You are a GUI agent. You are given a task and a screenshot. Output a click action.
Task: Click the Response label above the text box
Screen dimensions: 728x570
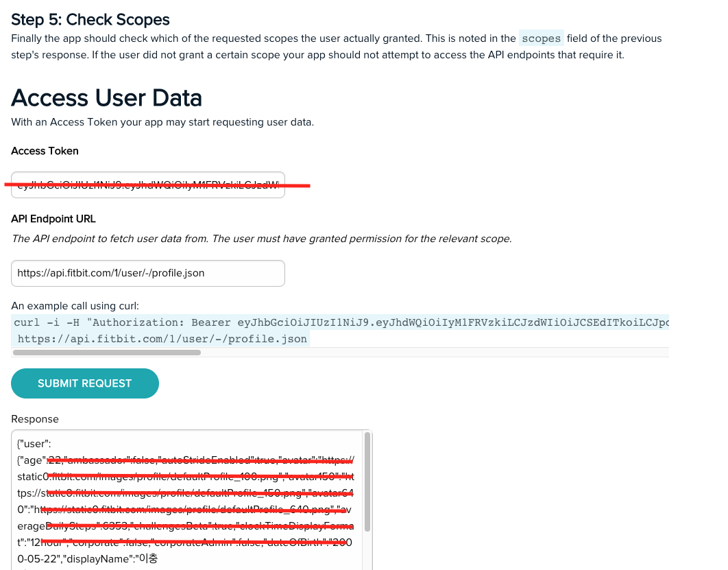35,419
